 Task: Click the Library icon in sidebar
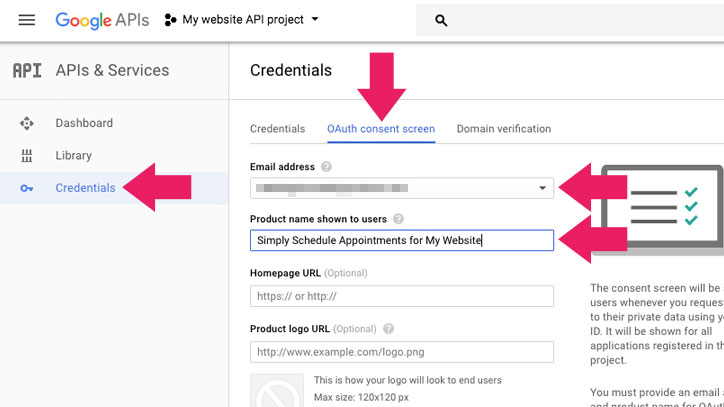click(x=27, y=156)
